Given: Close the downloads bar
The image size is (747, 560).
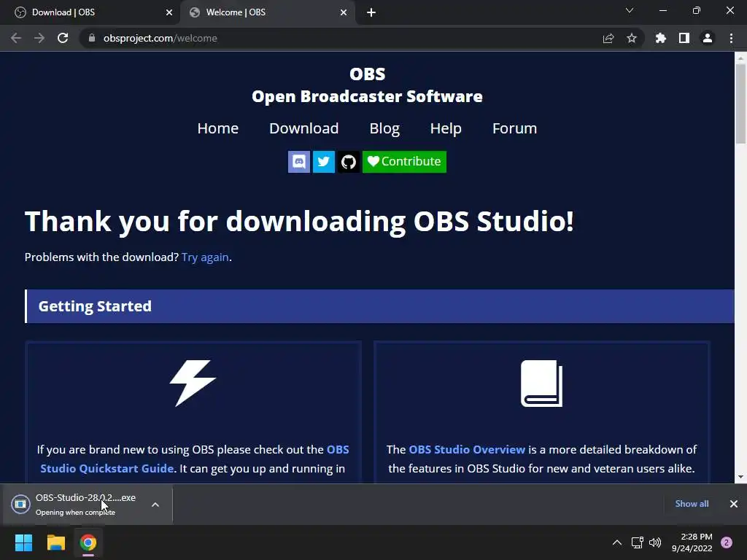Looking at the screenshot, I should [x=734, y=504].
